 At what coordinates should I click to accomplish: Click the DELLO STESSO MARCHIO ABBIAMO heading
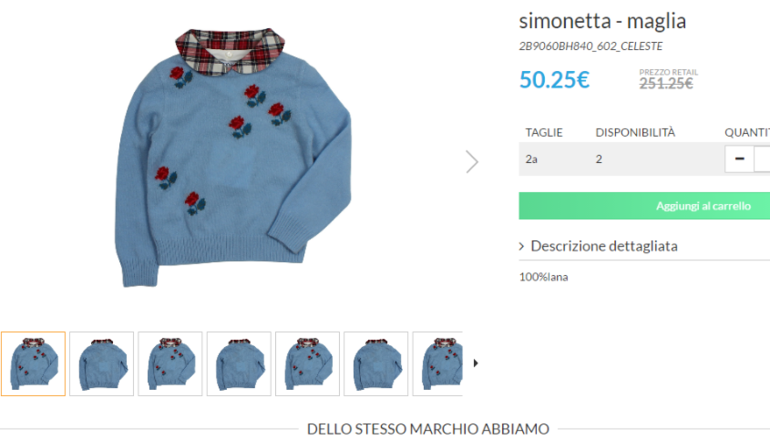pyautogui.click(x=428, y=429)
